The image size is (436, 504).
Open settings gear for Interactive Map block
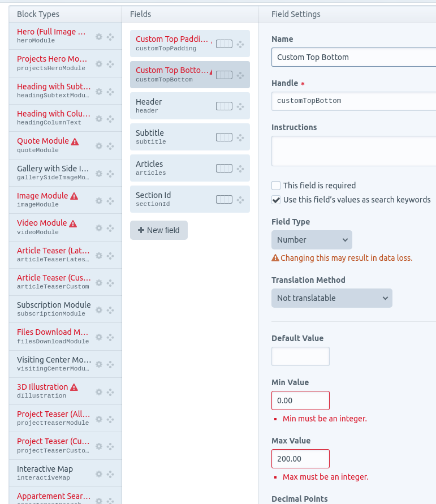tap(98, 473)
